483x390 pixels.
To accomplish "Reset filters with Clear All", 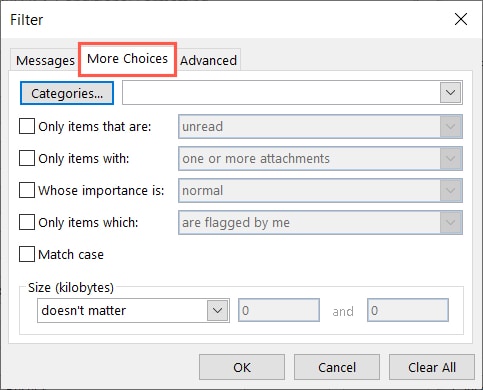I will [432, 367].
